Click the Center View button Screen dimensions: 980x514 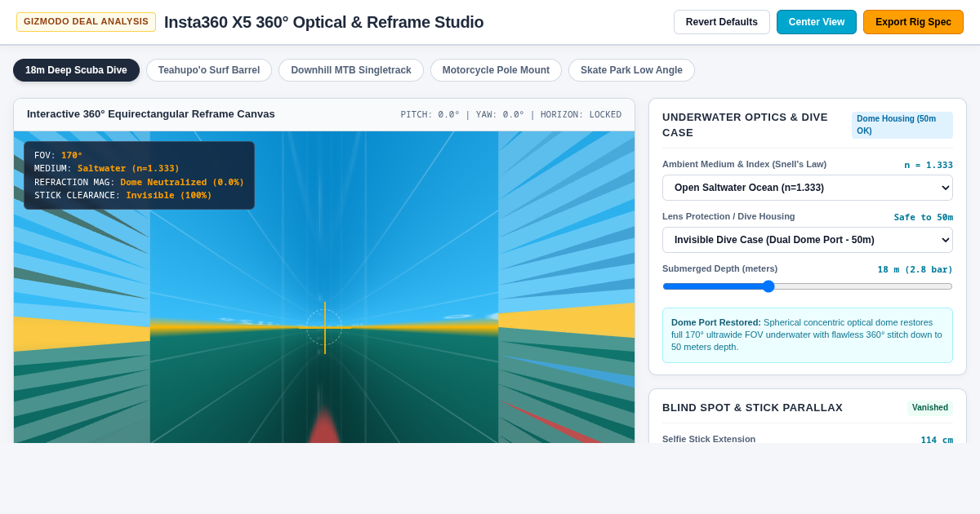coord(817,22)
